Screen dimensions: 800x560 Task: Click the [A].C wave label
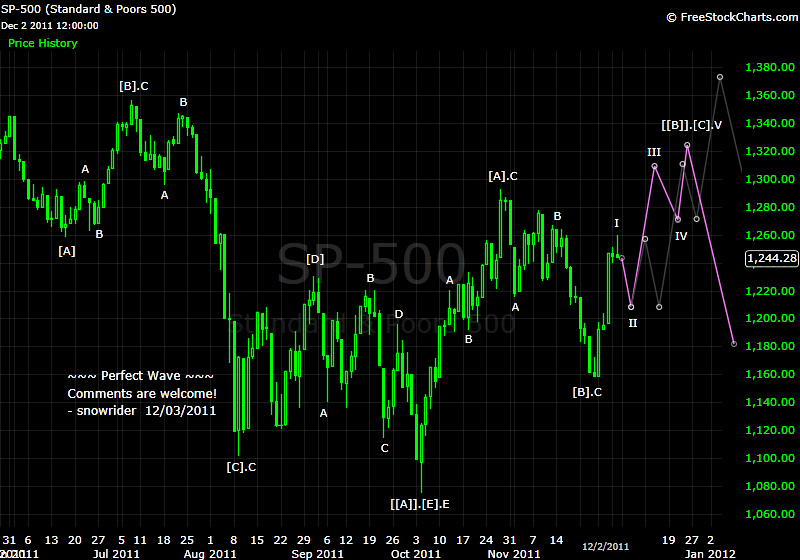pyautogui.click(x=503, y=176)
